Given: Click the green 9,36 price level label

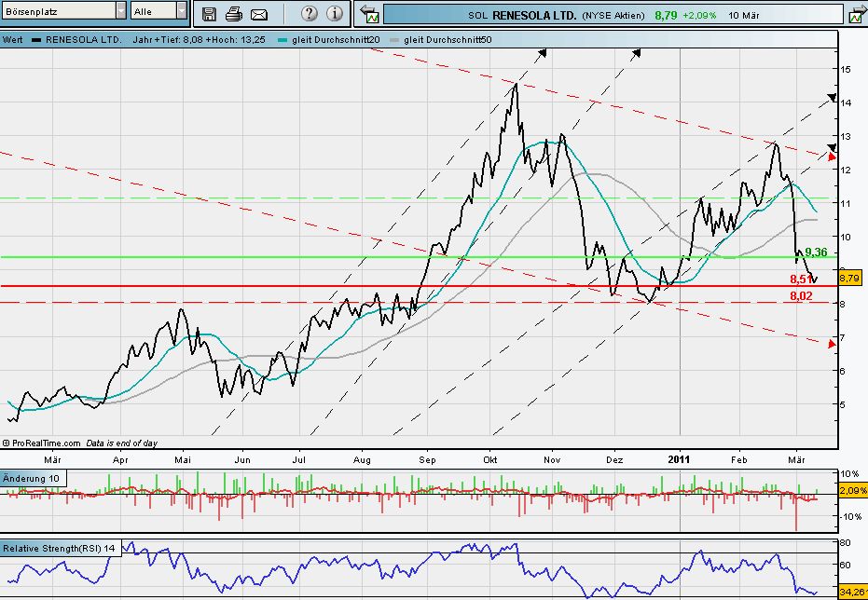Looking at the screenshot, I should click(x=816, y=252).
